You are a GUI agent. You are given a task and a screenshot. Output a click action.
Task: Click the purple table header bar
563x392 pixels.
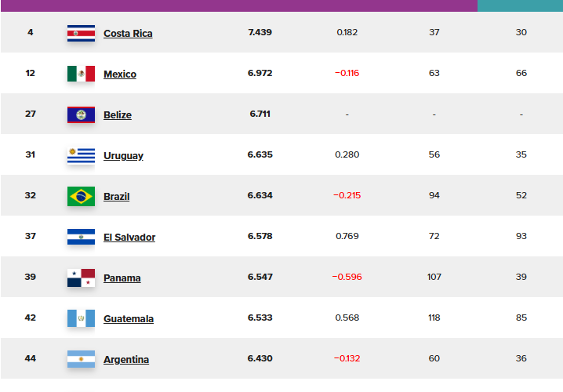click(x=239, y=5)
